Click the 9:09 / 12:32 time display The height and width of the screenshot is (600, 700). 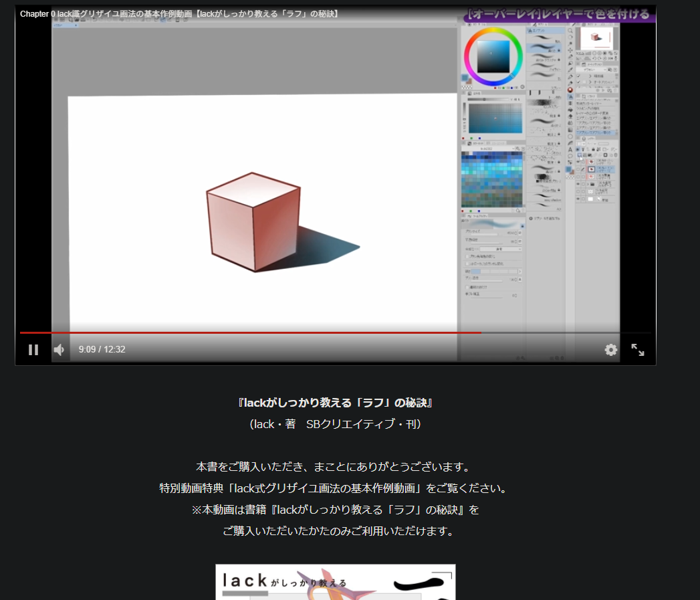coord(102,349)
